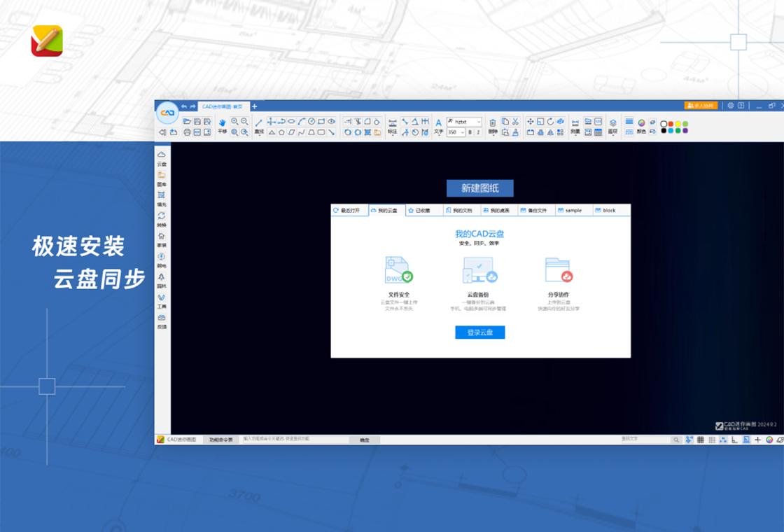The image size is (784, 532).
Task: Select the ellipse drawing tool
Action: pos(291,121)
